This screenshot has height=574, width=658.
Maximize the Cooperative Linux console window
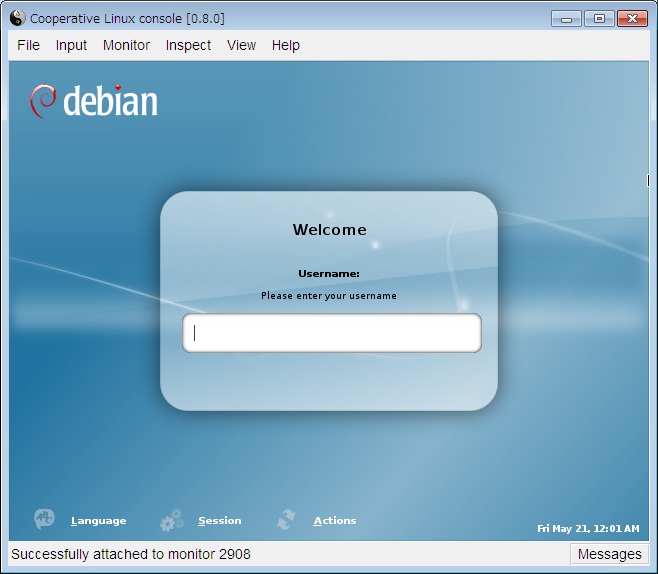coord(598,18)
